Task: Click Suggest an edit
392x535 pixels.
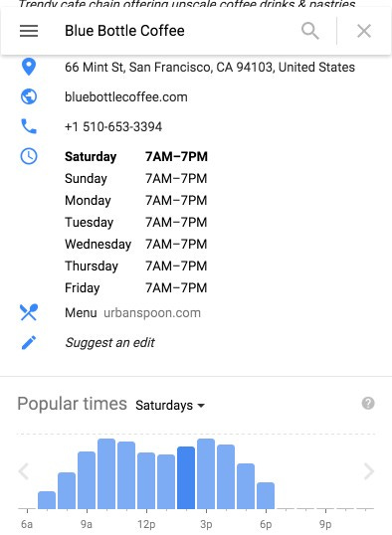Action: [110, 342]
